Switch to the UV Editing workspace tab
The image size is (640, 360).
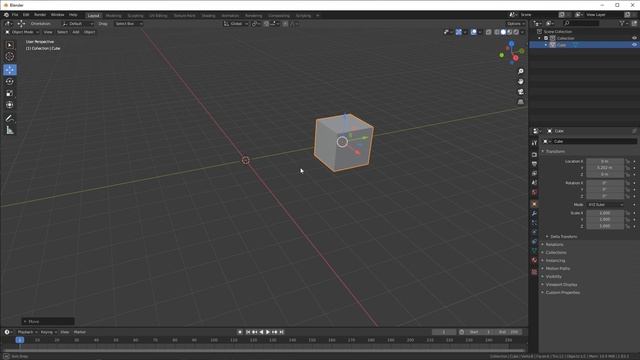coord(158,16)
